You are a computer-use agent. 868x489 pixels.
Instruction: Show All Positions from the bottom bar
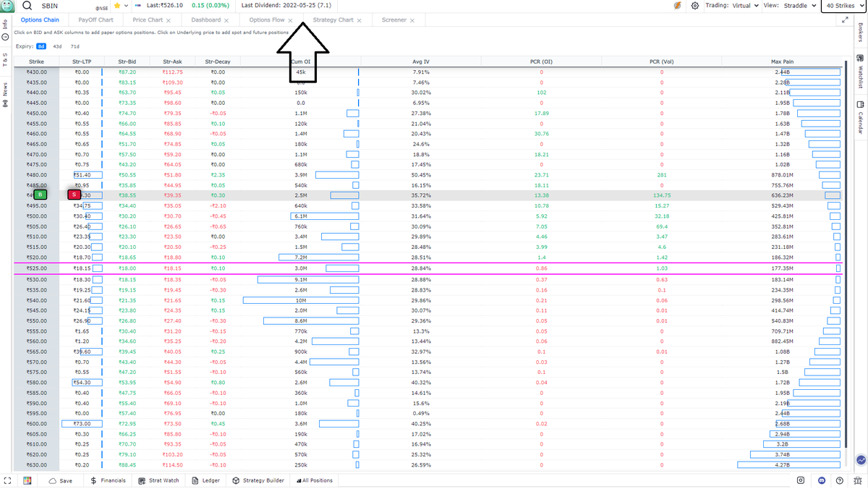tap(315, 480)
